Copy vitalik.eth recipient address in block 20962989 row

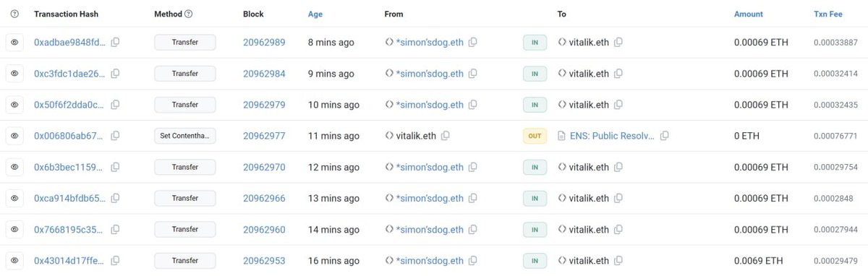(618, 43)
